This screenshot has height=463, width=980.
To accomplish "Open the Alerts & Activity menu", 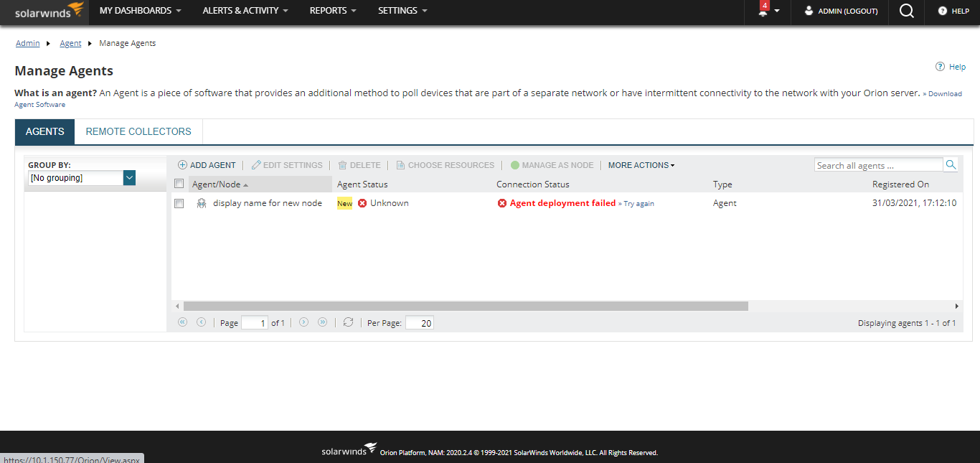I will point(245,11).
